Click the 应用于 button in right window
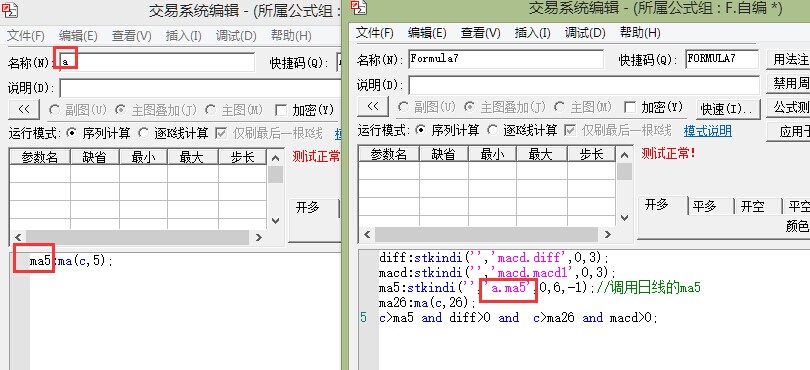The height and width of the screenshot is (370, 810). coord(788,132)
